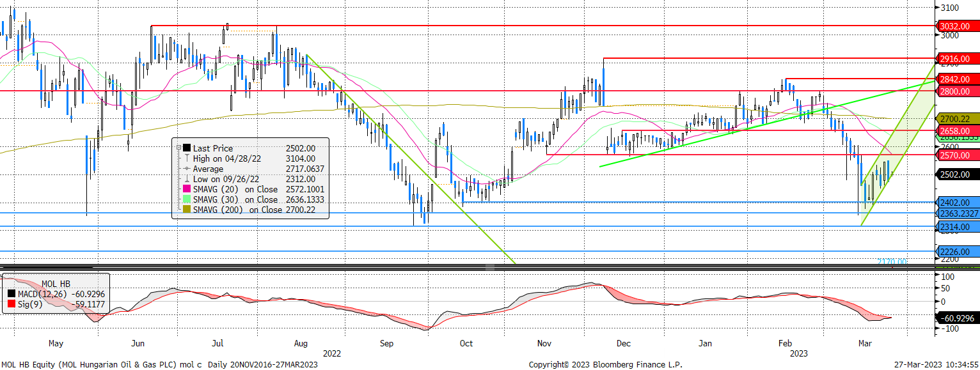Screen dimensions: 980x370
Task: Click the '2022' year label
Action: pos(331,353)
